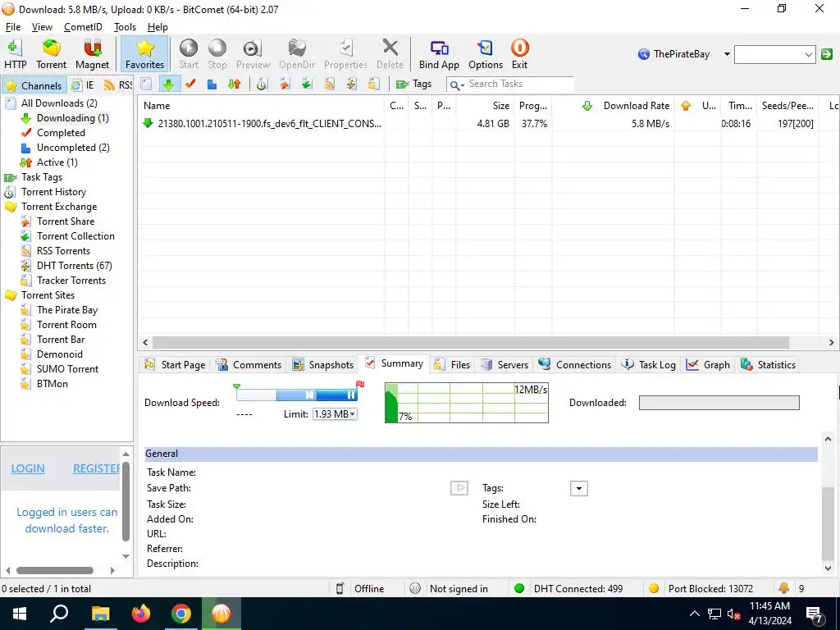Toggle the Active up-down arrows filter icon

[x=234, y=84]
